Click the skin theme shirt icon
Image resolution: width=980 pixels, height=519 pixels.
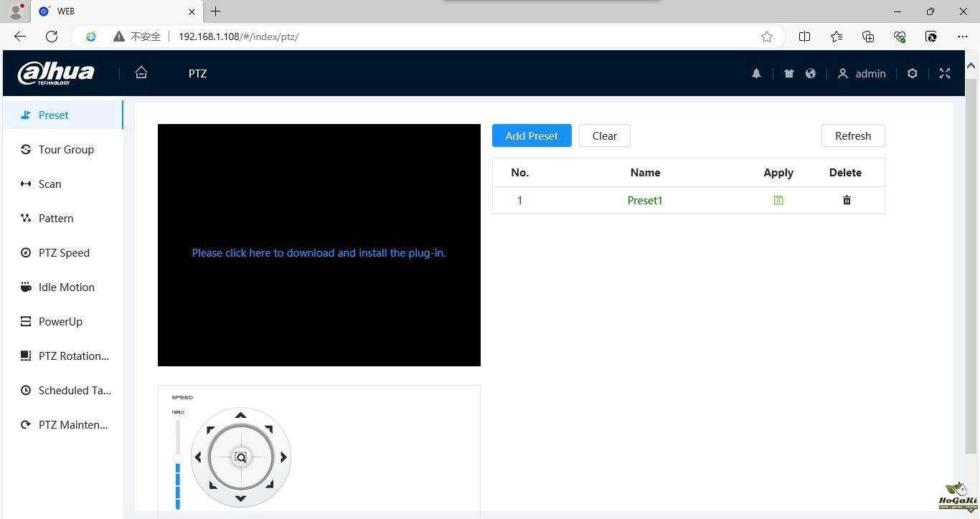788,73
